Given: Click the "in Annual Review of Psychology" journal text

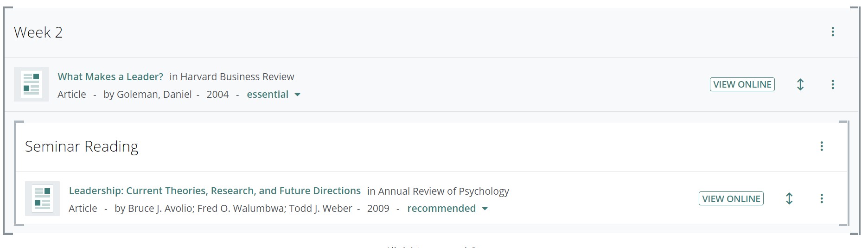Looking at the screenshot, I should point(438,191).
